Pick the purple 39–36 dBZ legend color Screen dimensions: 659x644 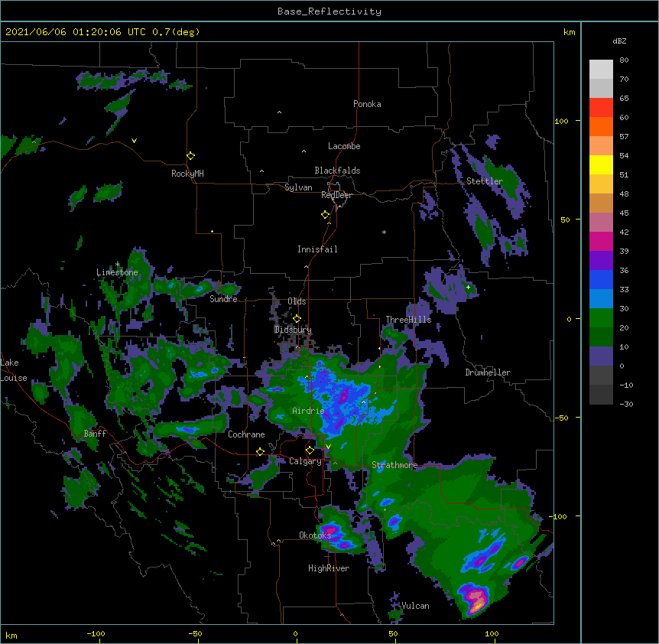601,261
